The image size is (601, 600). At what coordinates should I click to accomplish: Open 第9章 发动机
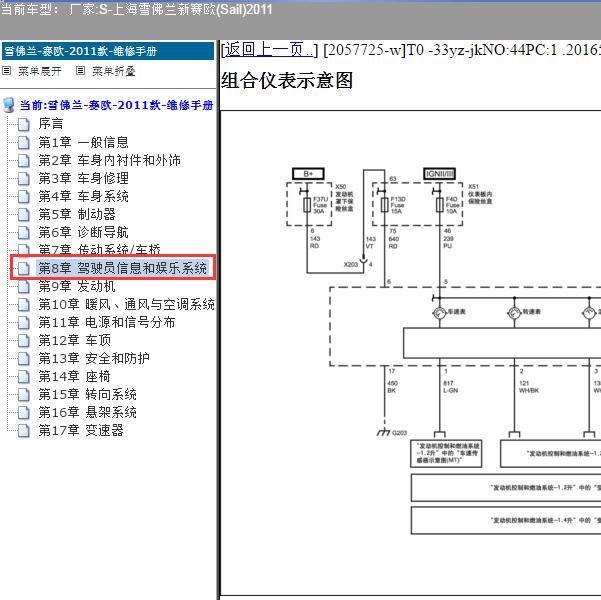pyautogui.click(x=77, y=286)
